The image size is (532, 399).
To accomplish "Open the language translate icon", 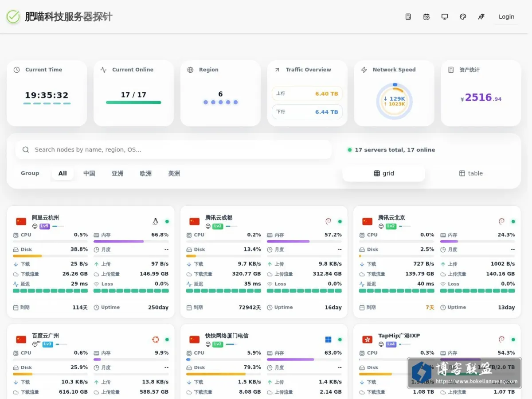I will [481, 17].
